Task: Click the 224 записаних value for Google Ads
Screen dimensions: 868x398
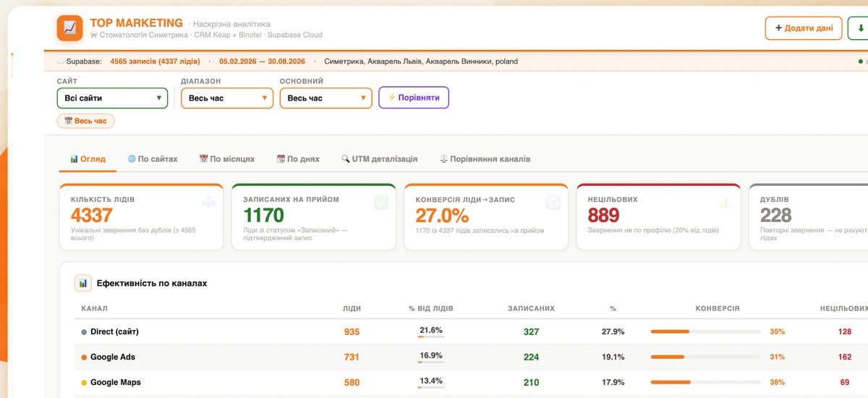Action: coord(531,357)
